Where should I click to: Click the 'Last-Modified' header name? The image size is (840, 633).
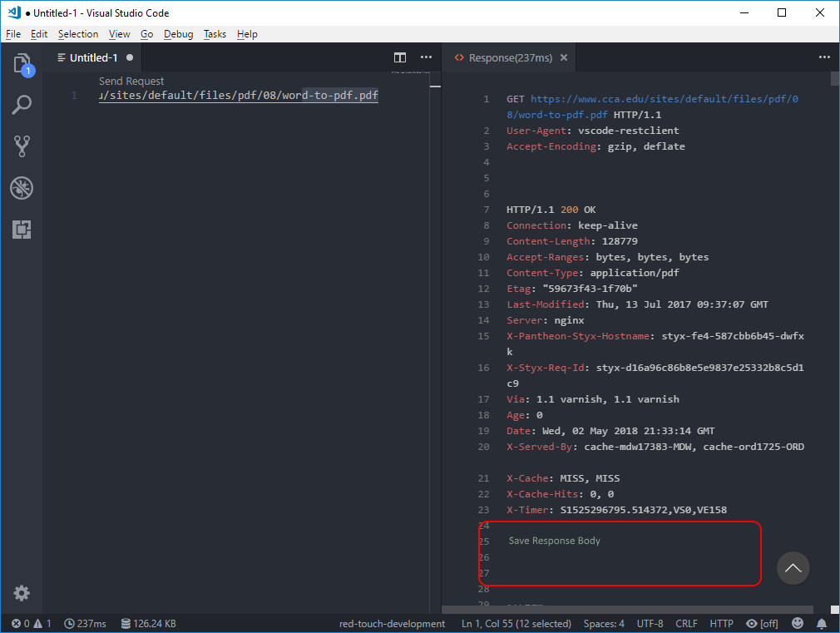point(546,304)
